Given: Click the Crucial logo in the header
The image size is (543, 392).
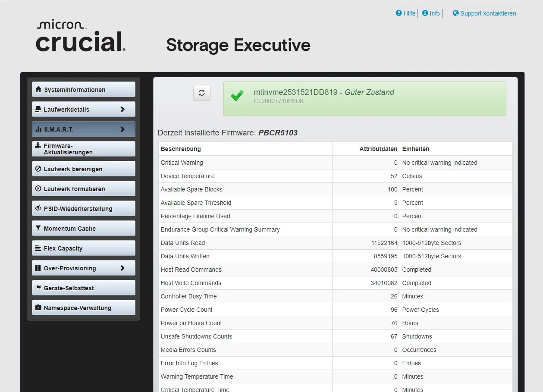Looking at the screenshot, I should [81, 37].
